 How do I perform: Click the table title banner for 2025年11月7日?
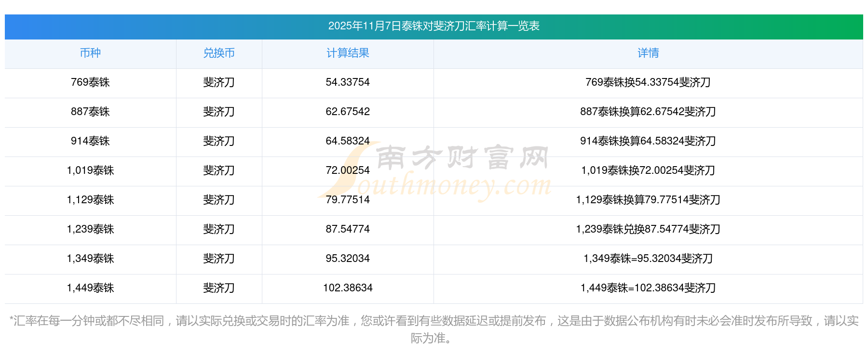tap(434, 26)
